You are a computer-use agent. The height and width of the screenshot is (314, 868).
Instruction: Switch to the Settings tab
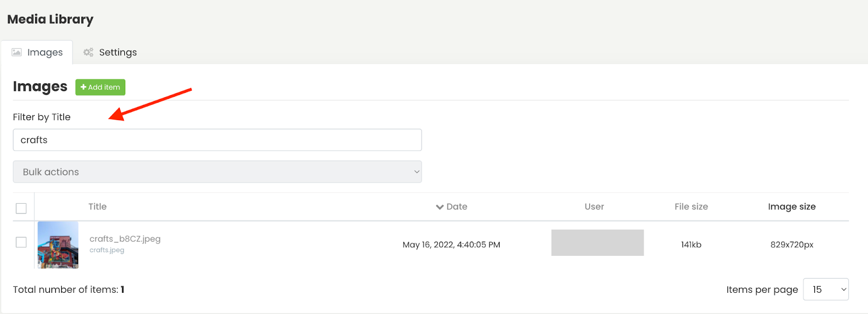point(110,52)
